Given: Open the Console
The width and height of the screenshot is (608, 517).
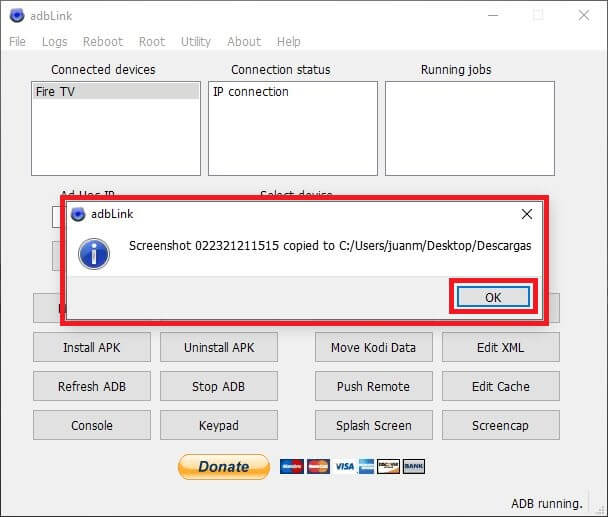Looking at the screenshot, I should pos(92,425).
